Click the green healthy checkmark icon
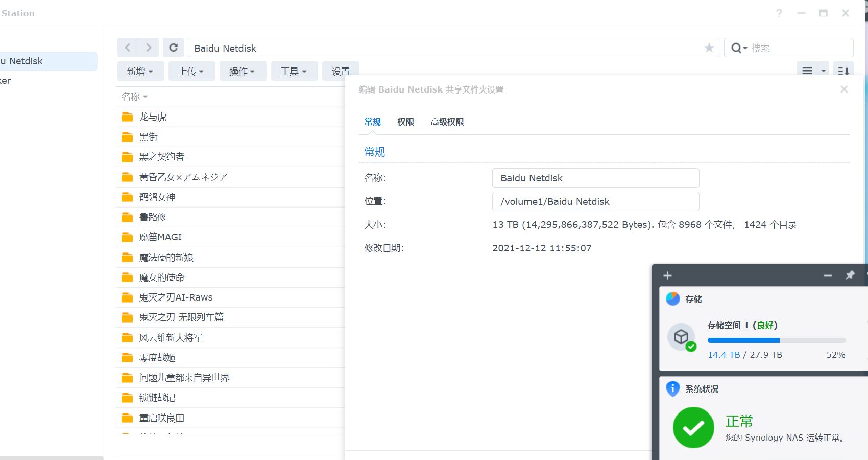 click(693, 428)
